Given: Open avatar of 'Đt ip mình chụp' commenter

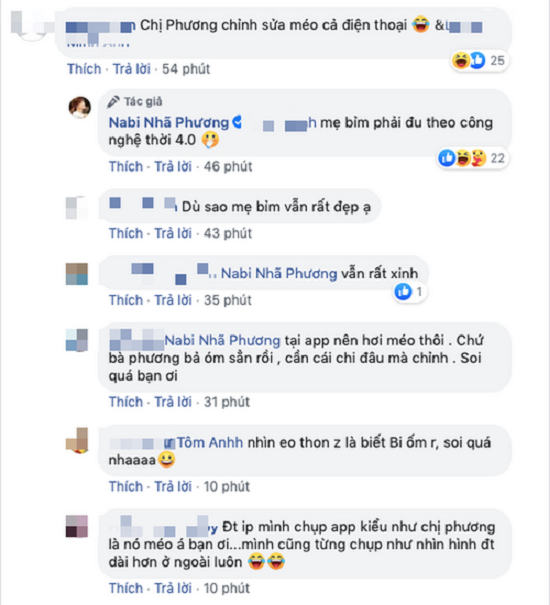Looking at the screenshot, I should tap(77, 526).
